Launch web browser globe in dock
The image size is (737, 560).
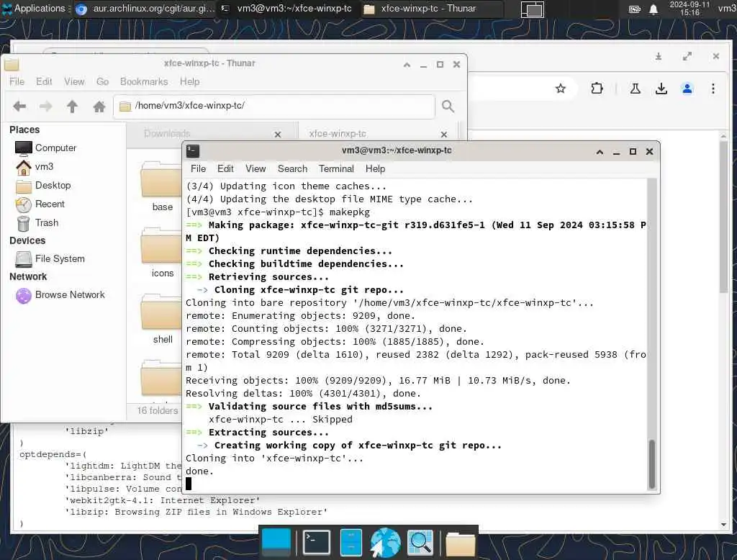pos(385,542)
